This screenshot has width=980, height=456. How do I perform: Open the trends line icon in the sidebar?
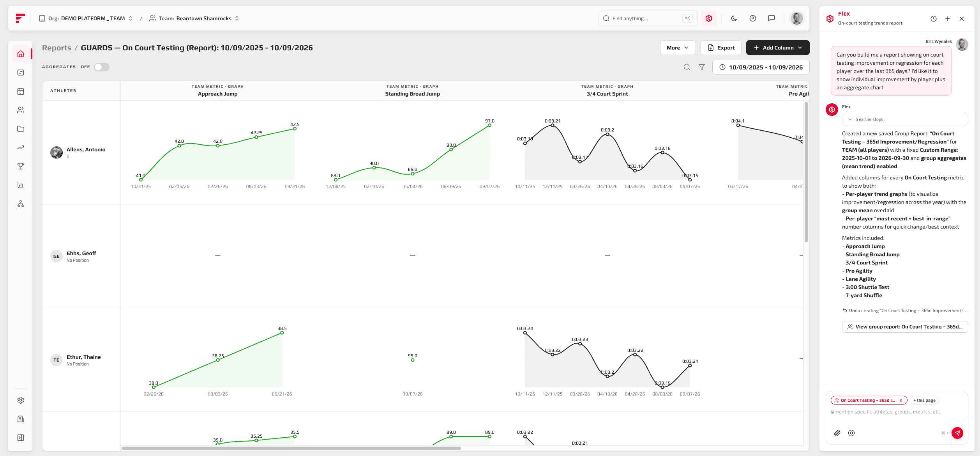pyautogui.click(x=21, y=147)
